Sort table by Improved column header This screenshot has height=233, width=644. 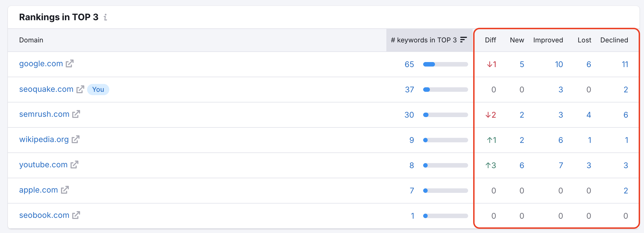[548, 40]
